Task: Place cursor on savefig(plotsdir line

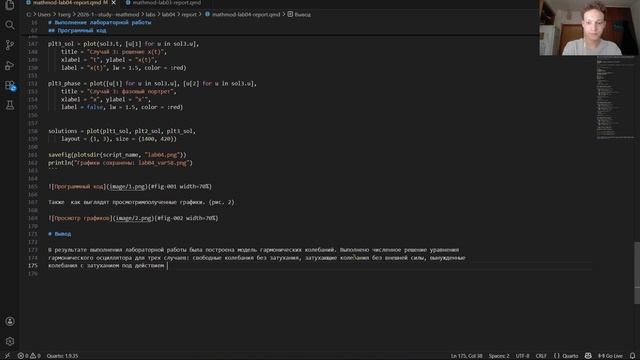Action: 117,155
